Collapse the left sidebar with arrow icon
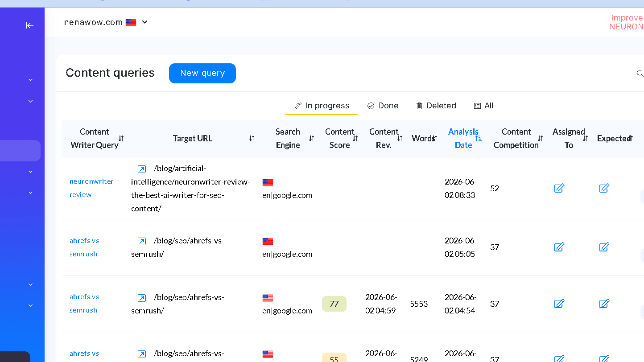Viewport: 644px width, 362px height. pos(30,25)
